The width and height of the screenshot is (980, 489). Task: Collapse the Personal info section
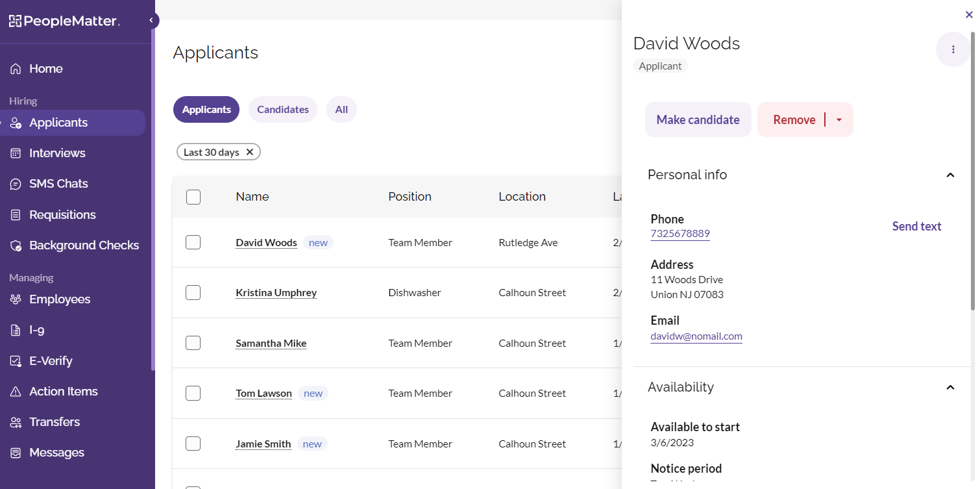coord(950,175)
